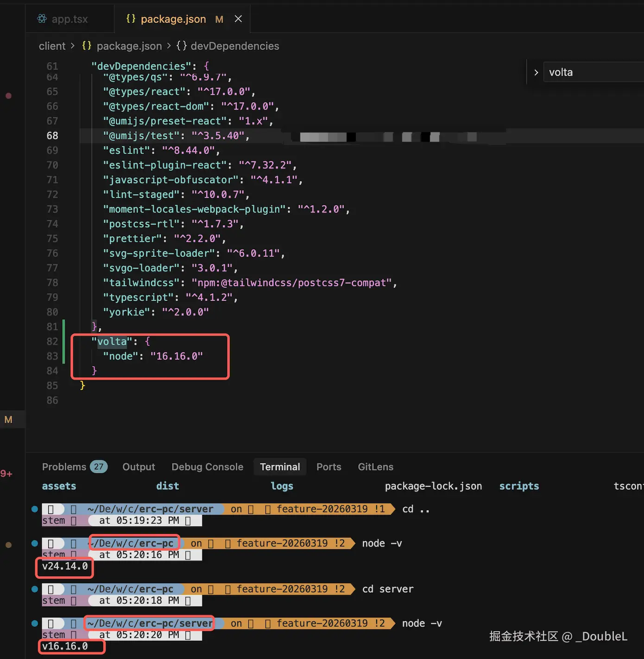Screen dimensions: 644x659
Task: Show the Ports panel tab
Action: [x=328, y=467]
